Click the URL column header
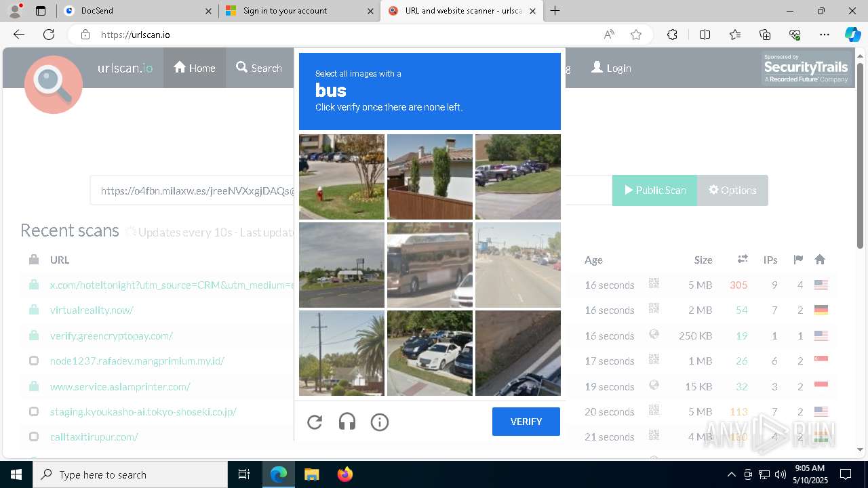Viewport: 868px width, 488px height. pos(60,260)
